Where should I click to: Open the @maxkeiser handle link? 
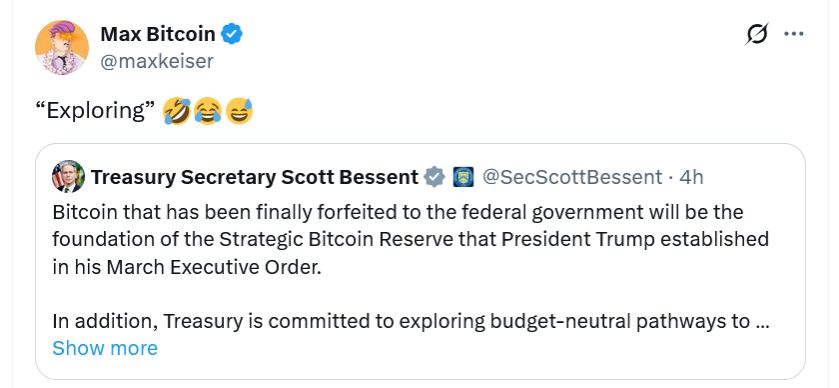(x=157, y=61)
